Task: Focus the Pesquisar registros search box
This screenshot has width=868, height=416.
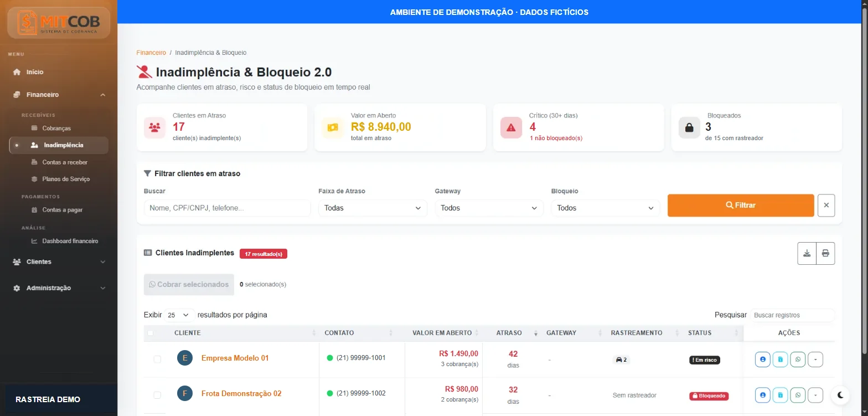Action: coord(792,315)
